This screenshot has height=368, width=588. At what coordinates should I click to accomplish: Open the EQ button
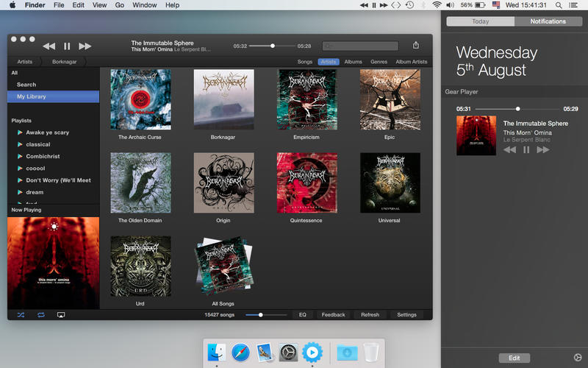(x=303, y=315)
